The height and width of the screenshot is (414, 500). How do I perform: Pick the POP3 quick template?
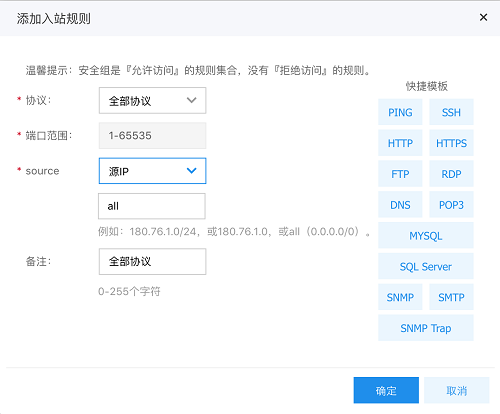click(x=451, y=205)
